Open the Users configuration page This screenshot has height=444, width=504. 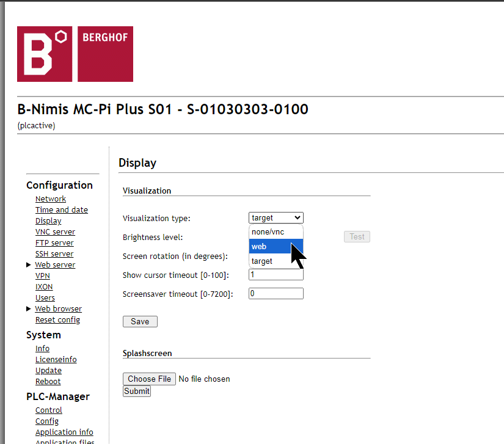point(45,298)
